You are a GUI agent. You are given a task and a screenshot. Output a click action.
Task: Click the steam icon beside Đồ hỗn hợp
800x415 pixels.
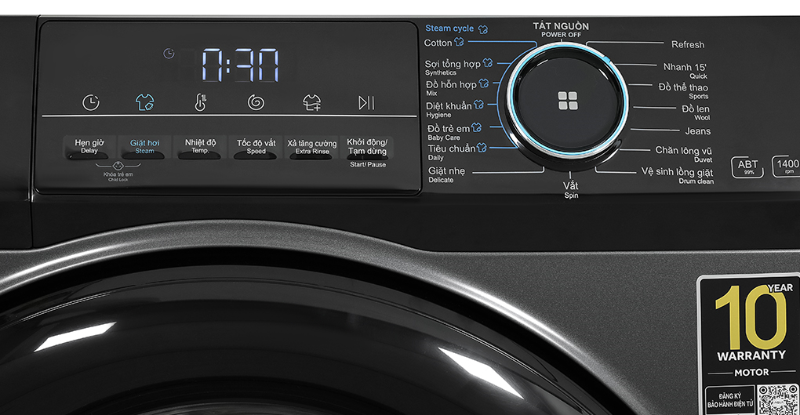[x=484, y=83]
